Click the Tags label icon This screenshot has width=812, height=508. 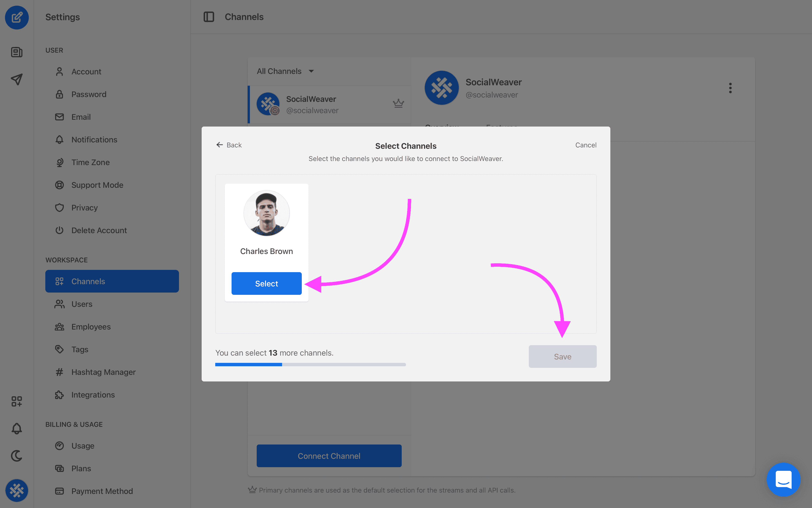(59, 349)
